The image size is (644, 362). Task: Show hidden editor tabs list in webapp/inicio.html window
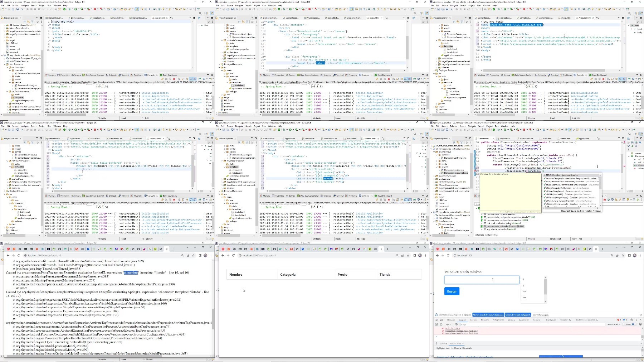[171, 18]
